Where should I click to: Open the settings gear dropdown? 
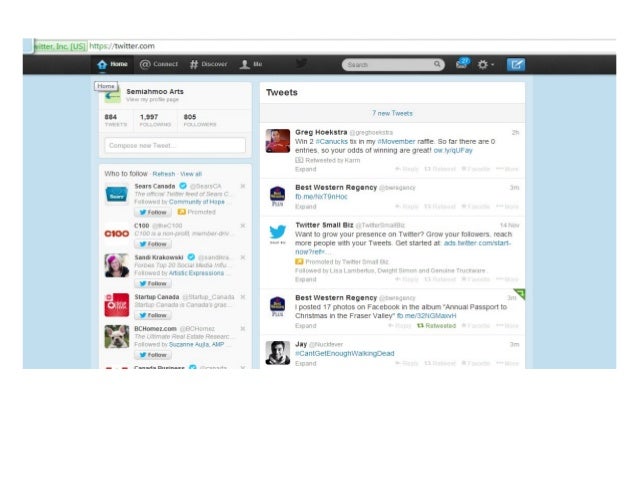coord(485,64)
